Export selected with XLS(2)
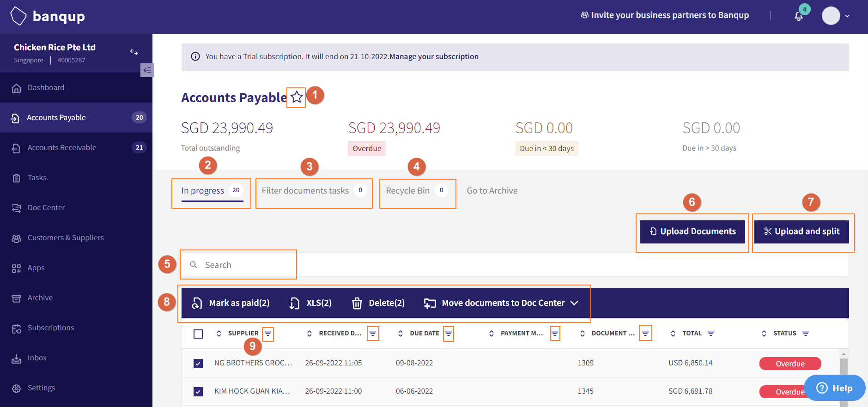This screenshot has width=868, height=407. [x=310, y=303]
